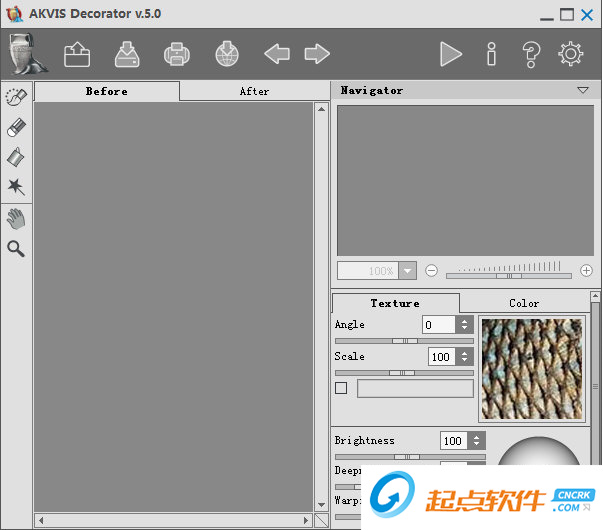Click the Print image icon

pos(176,54)
